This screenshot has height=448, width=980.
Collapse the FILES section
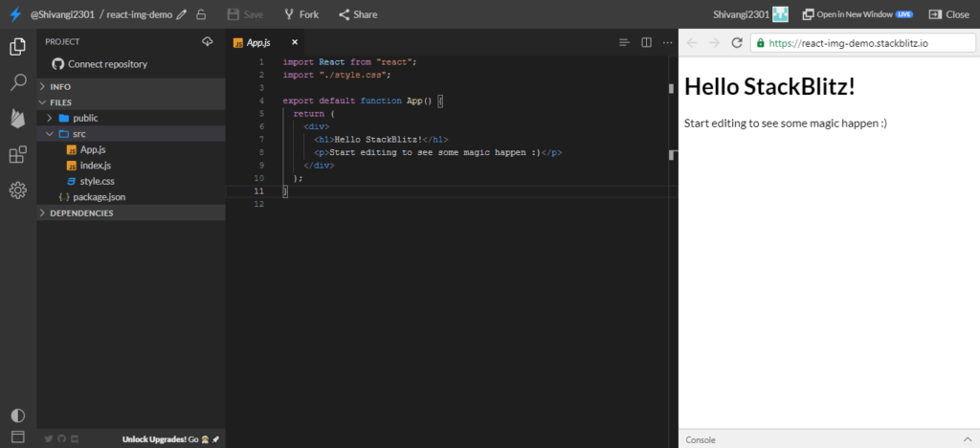pos(131,101)
